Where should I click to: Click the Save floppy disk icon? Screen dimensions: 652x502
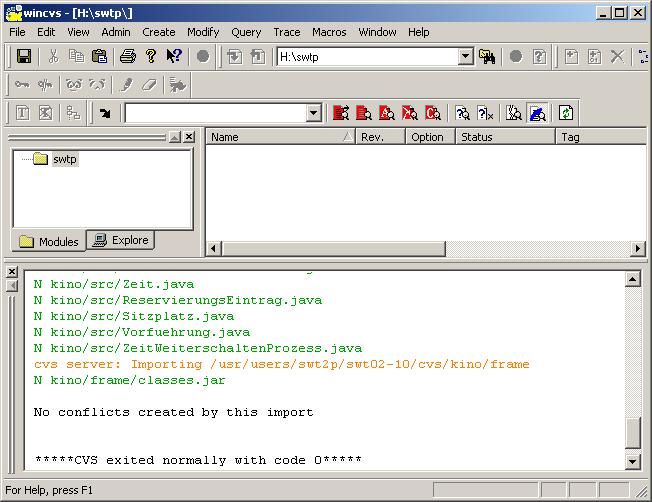(24, 56)
